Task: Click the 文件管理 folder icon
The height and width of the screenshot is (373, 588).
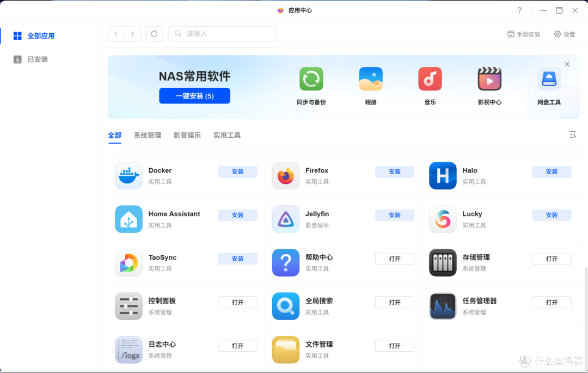Action: tap(286, 350)
